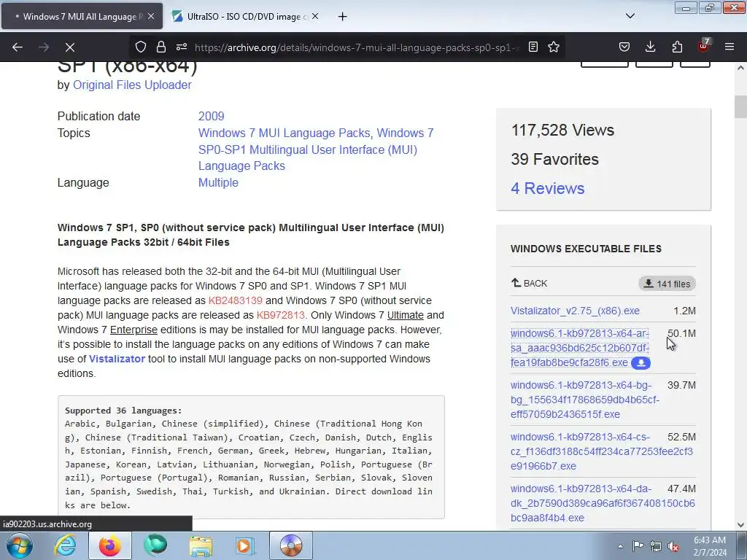
Task: Bookmark this page with star icon
Action: tap(554, 47)
